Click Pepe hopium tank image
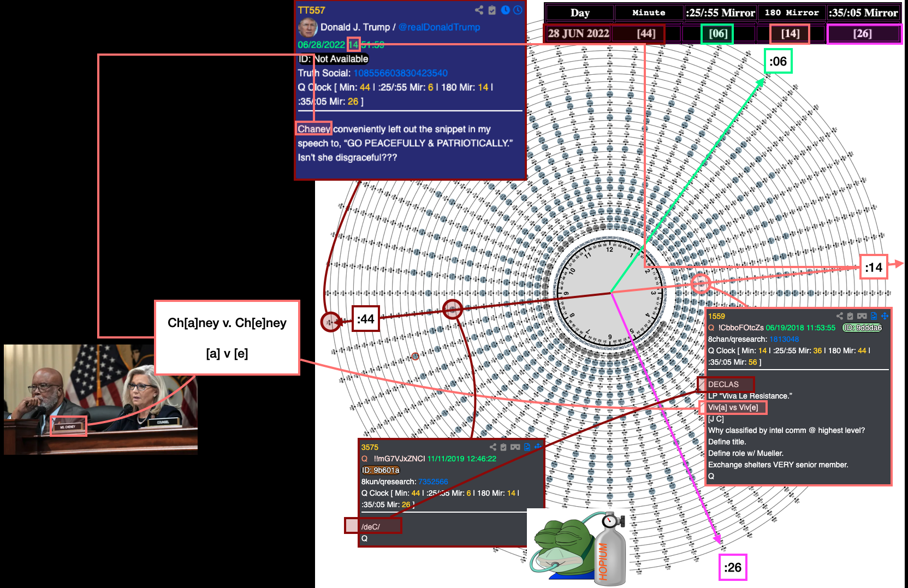 point(579,549)
